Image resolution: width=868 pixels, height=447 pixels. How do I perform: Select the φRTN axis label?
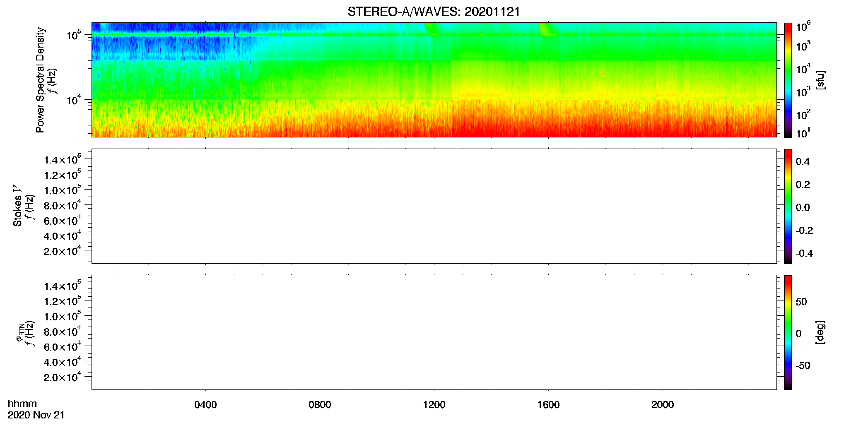click(19, 333)
